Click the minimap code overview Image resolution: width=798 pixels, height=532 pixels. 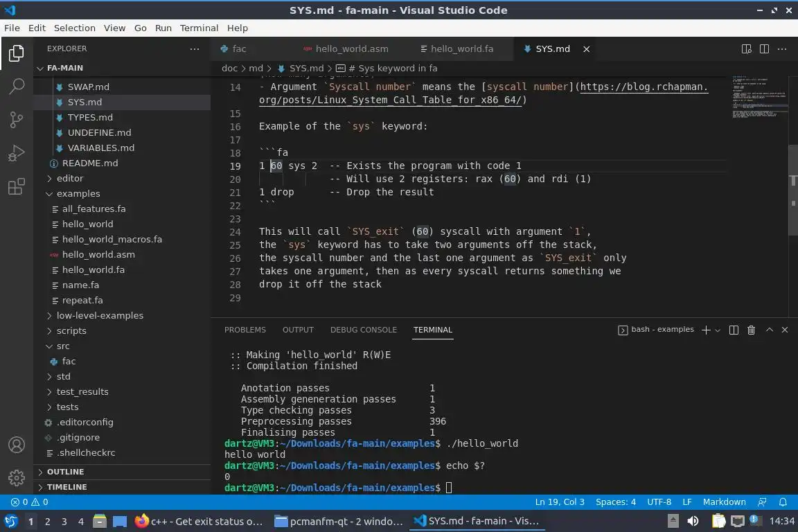pos(759,97)
